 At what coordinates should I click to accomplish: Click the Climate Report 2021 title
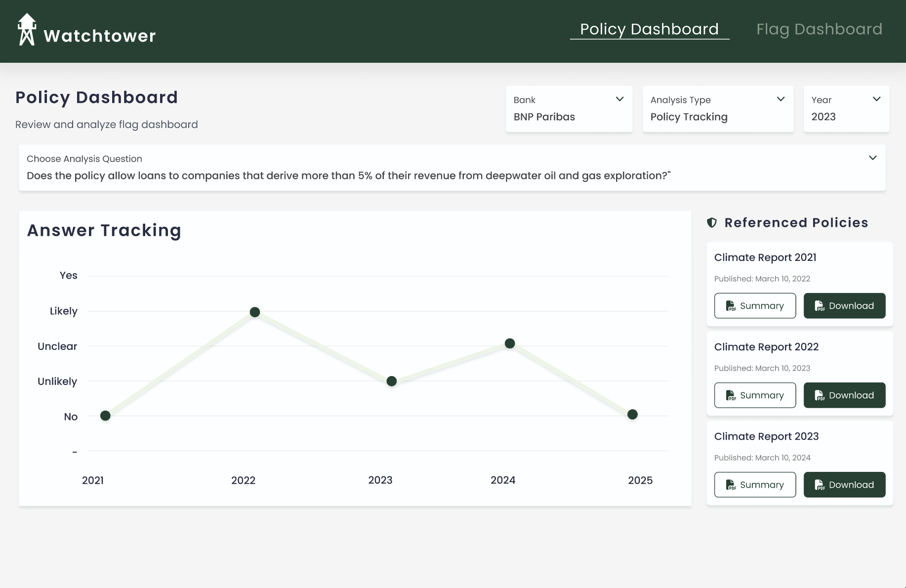pyautogui.click(x=765, y=257)
